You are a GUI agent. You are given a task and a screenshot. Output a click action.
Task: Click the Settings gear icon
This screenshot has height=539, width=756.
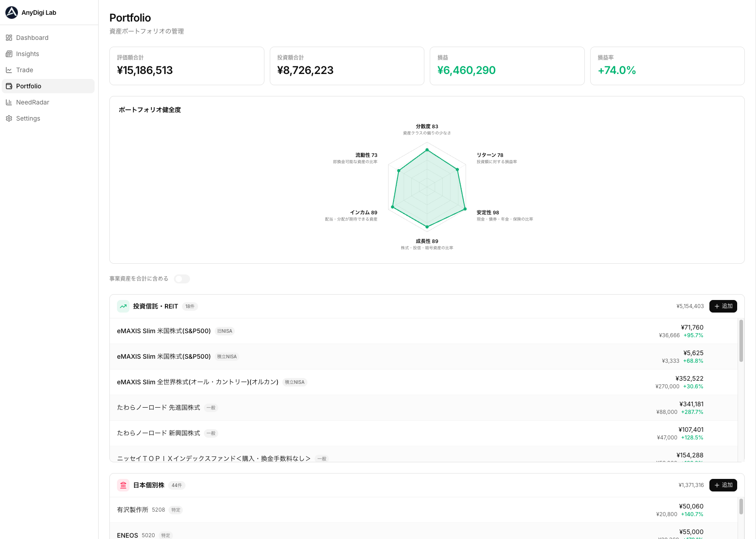point(9,118)
